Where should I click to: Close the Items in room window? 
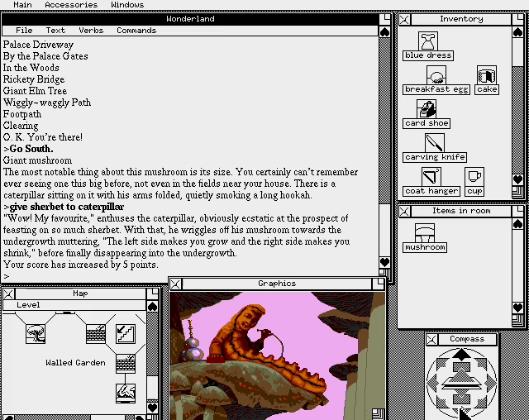(x=404, y=211)
